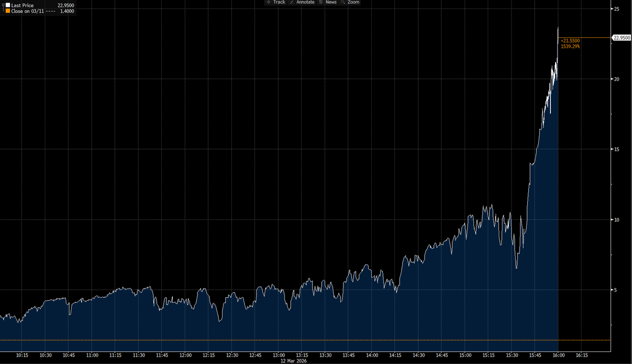Screen dimensions: 632x364
Task: Click the 13:00 time axis label
Action: [279, 355]
